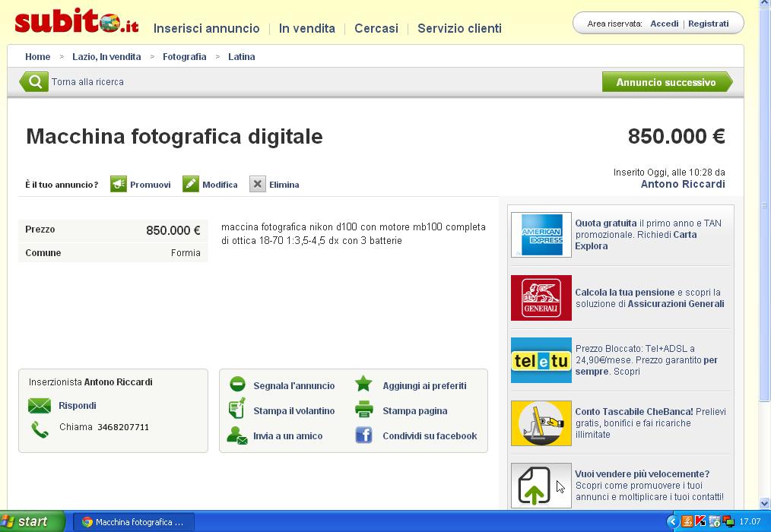This screenshot has width=771, height=532.
Task: Click the scrollbar down arrow
Action: [764, 503]
